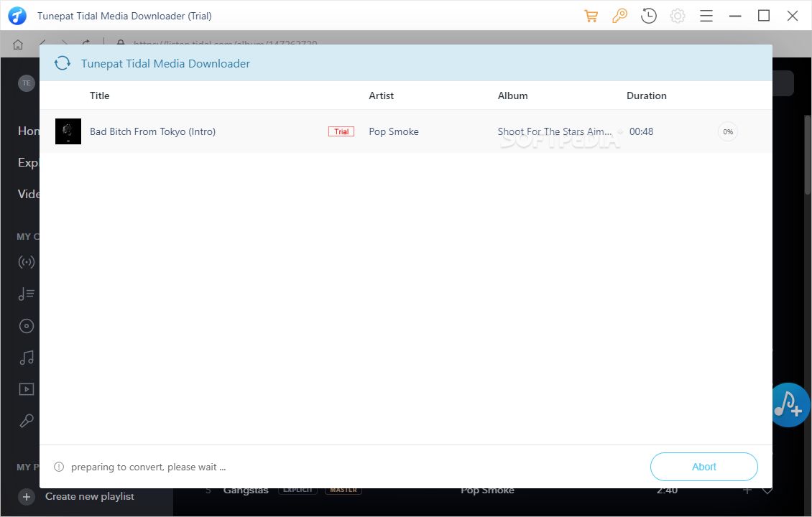Select track title Bad Bitch From Tokyo (Intro)
Image resolution: width=812 pixels, height=517 pixels.
(153, 131)
